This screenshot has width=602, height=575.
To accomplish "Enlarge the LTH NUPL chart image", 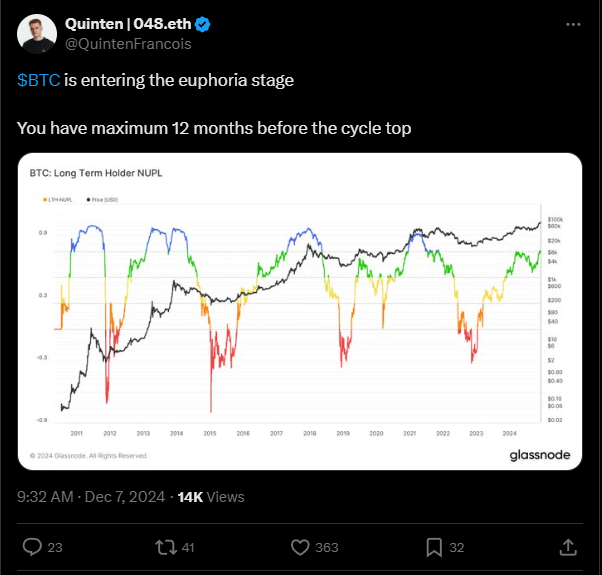I will pos(300,311).
